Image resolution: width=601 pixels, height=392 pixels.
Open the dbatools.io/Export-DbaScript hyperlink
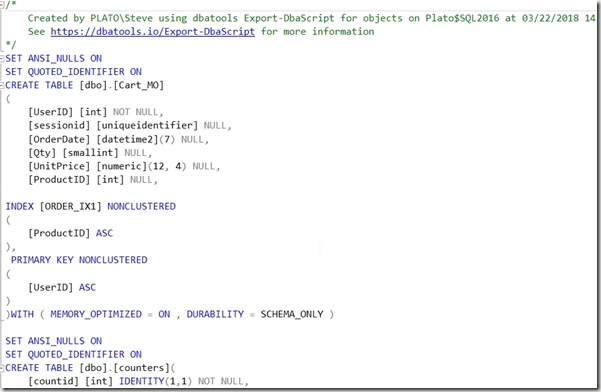pyautogui.click(x=153, y=31)
